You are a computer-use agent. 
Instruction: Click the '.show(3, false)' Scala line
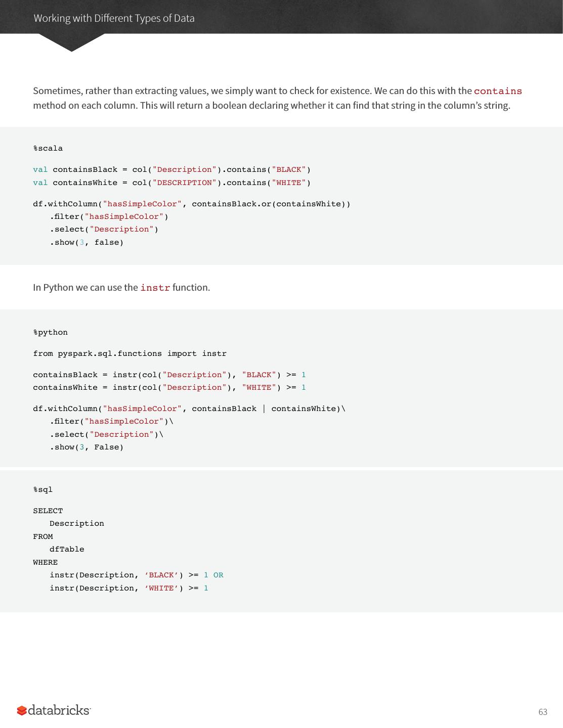point(86,242)
